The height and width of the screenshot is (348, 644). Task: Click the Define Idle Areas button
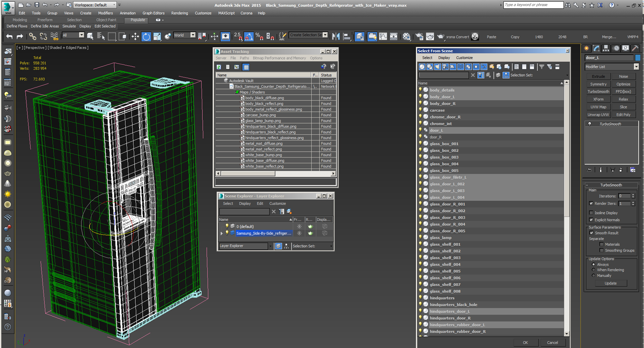(45, 26)
